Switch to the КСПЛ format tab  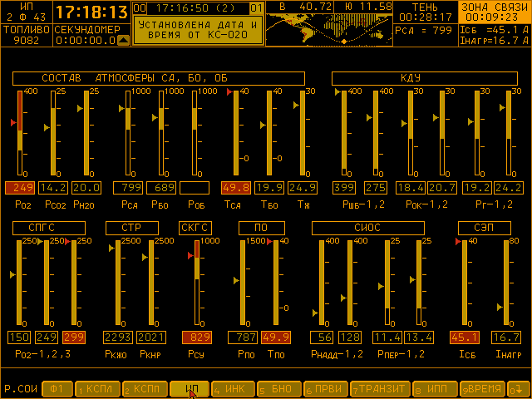coord(97,388)
